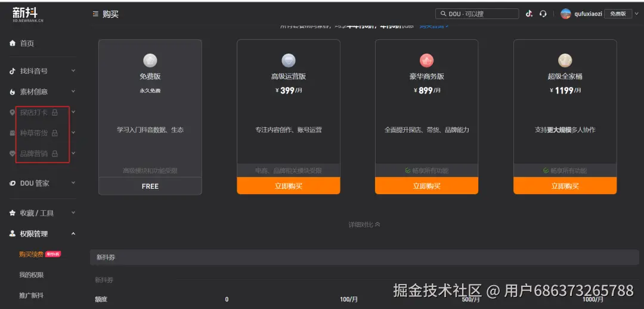The height and width of the screenshot is (309, 644).
Task: Expand the 收藏 / 工具 menu chevron
Action: tap(73, 213)
